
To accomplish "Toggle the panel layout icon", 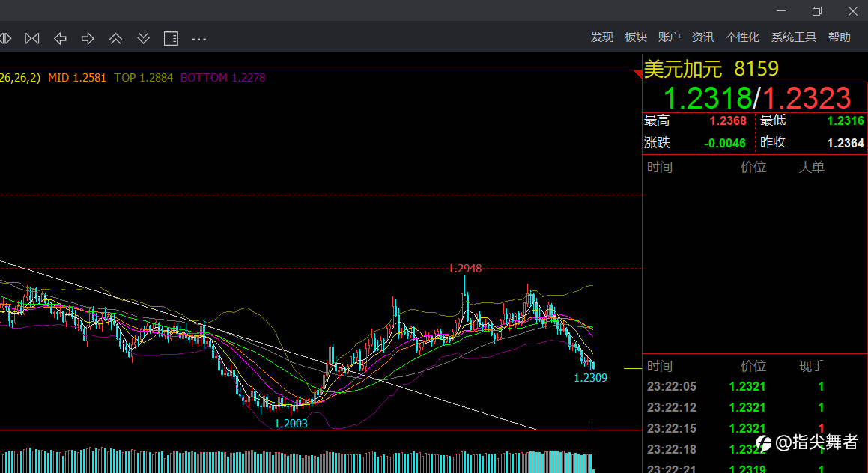I will point(171,38).
